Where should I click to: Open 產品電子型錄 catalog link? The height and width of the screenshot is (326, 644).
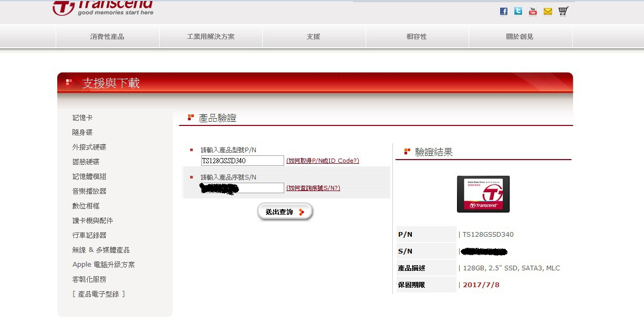tap(99, 294)
